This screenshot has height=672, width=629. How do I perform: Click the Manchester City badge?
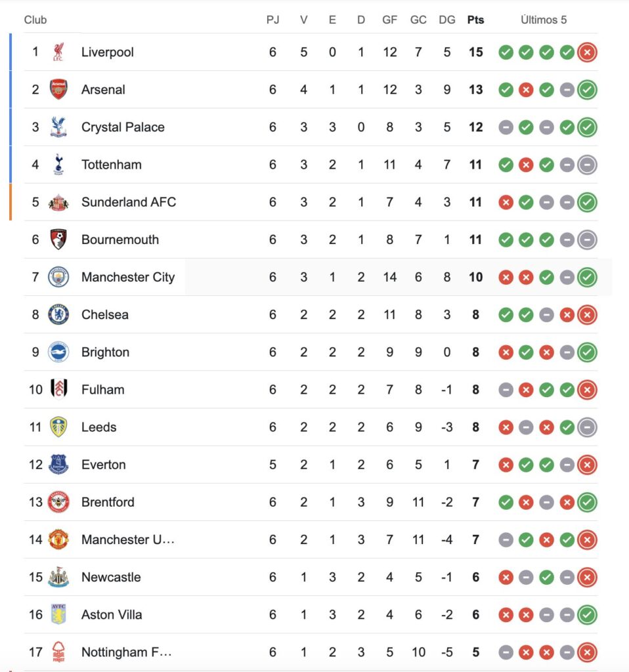pyautogui.click(x=59, y=277)
